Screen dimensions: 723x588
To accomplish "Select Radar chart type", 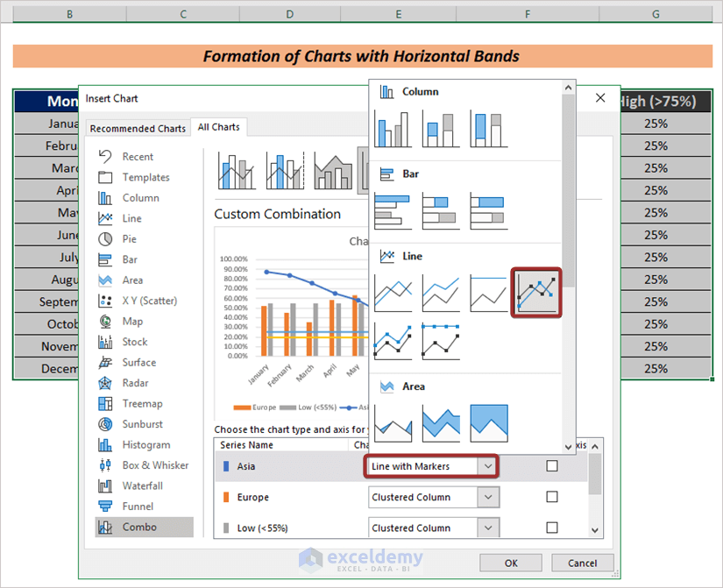I will click(145, 383).
